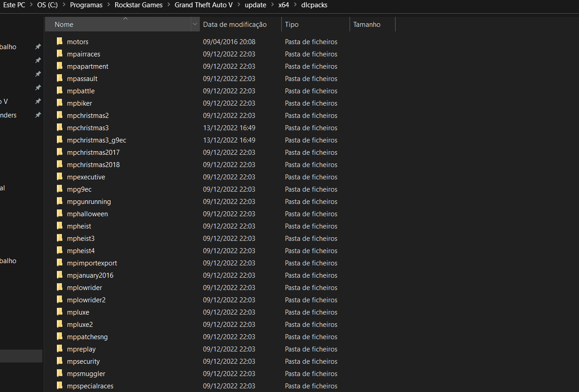Screen dimensions: 579x392
Task: Go to Grand Theft Auto V breadcrumb
Action: pyautogui.click(x=203, y=5)
